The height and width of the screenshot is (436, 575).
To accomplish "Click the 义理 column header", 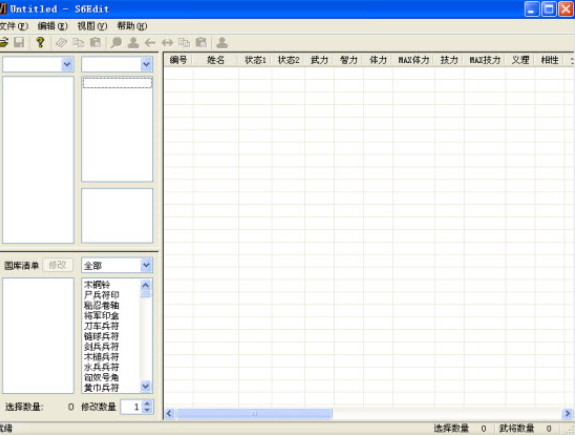I will click(x=520, y=60).
